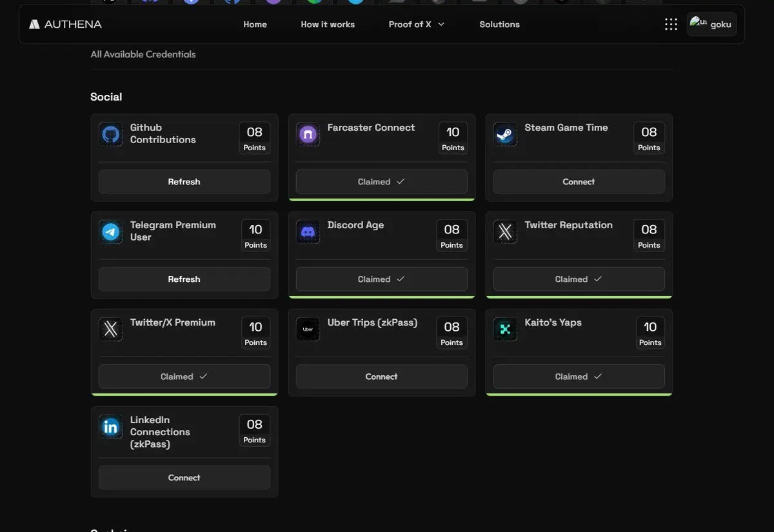This screenshot has height=532, width=774.
Task: Click the LinkedIn Connections 08 Points badge
Action: 254,431
